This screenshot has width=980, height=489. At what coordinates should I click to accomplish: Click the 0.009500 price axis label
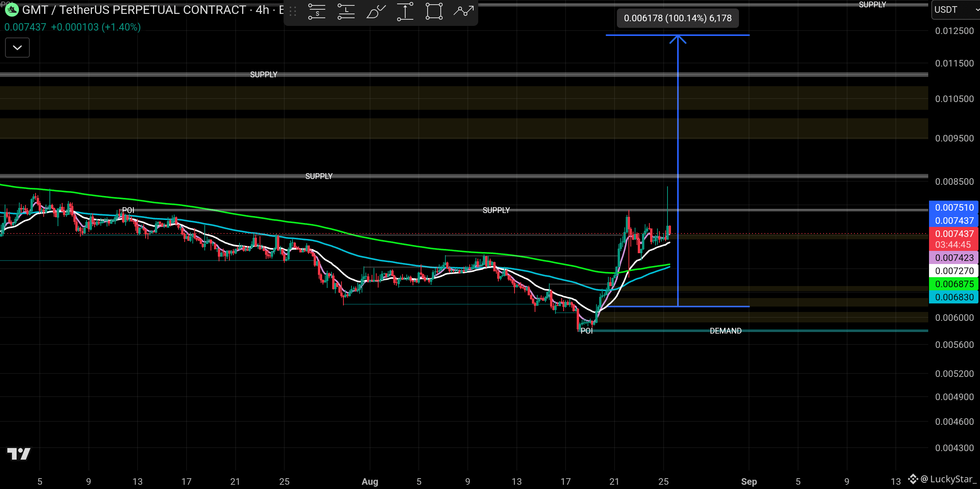pos(954,138)
